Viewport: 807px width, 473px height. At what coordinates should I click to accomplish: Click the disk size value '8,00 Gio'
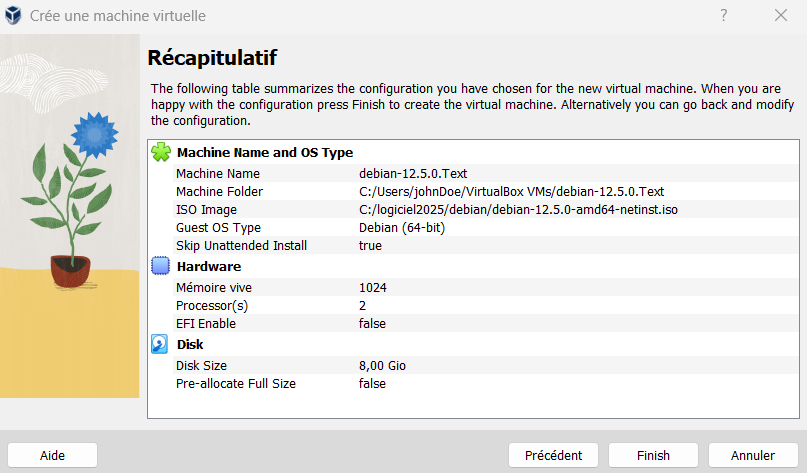pyautogui.click(x=382, y=365)
